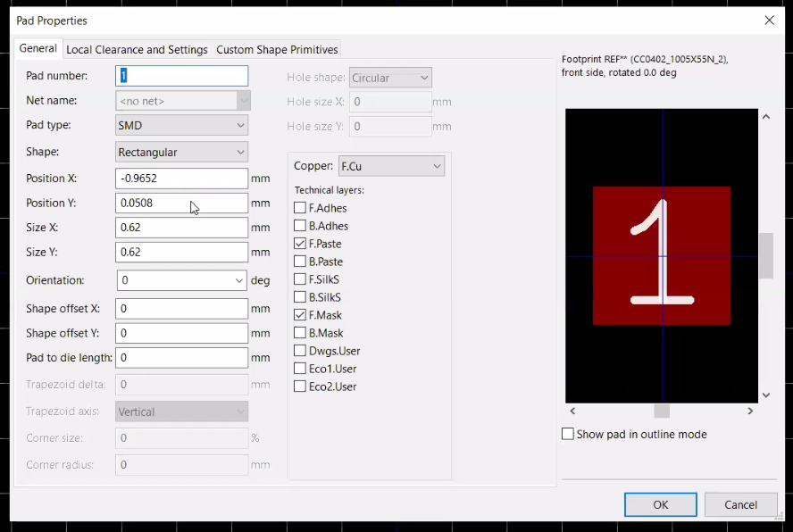Enable the F.Adhes technical layer
Viewport: 793px width, 532px height.
300,208
